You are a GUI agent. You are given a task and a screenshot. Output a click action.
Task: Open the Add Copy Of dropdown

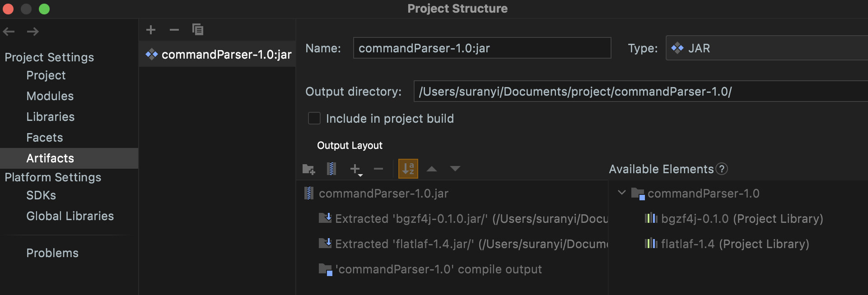(356, 170)
